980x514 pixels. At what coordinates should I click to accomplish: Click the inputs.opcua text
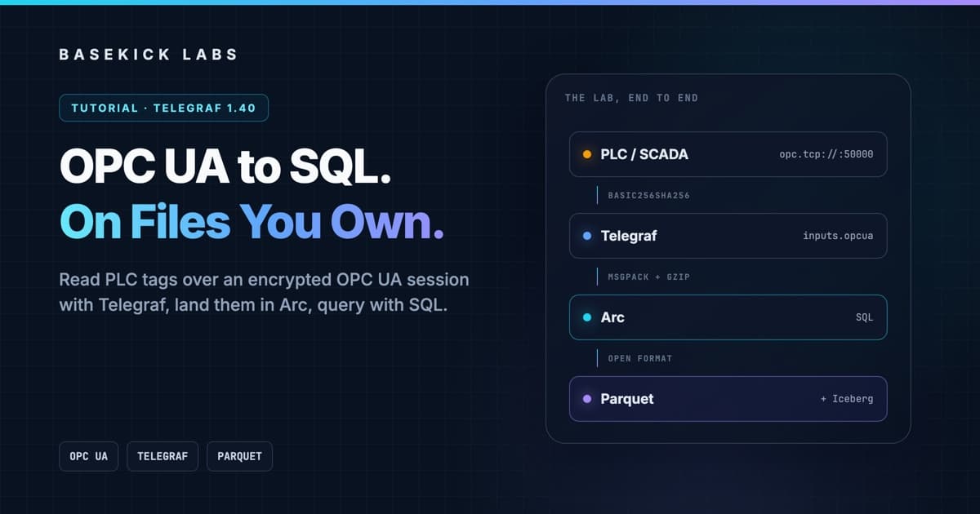coord(838,236)
